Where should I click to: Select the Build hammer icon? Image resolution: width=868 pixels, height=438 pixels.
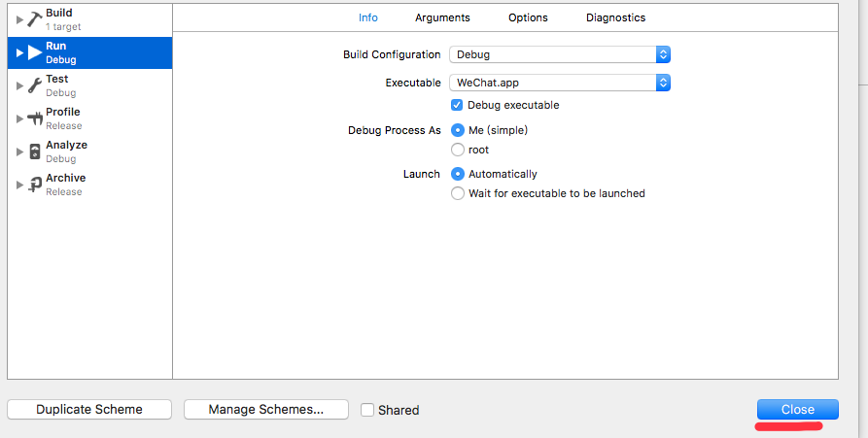35,19
